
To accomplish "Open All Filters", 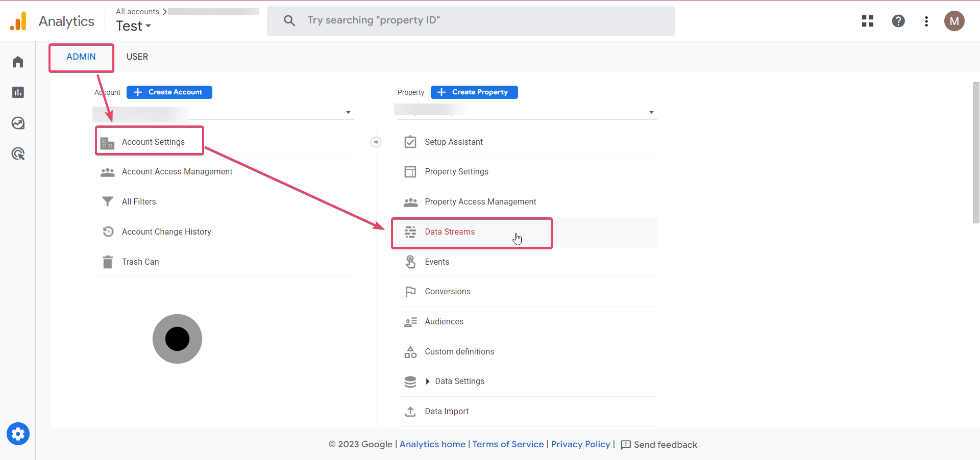I will point(225,201).
